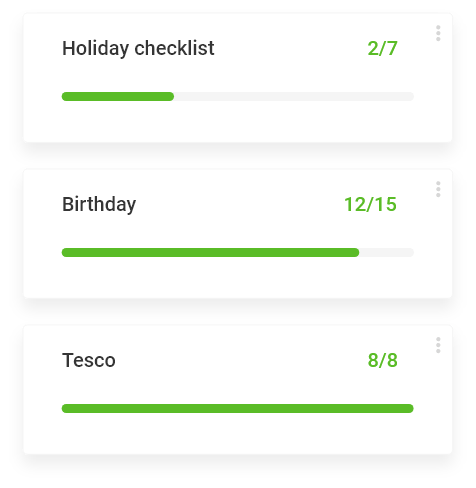Click the green filled part of Birthday progress bar
Image resolution: width=476 pixels, height=488 pixels.
pyautogui.click(x=210, y=252)
